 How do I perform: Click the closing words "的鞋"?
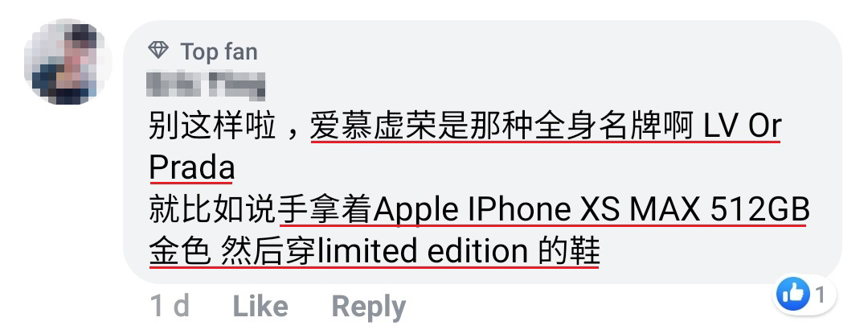click(x=569, y=252)
